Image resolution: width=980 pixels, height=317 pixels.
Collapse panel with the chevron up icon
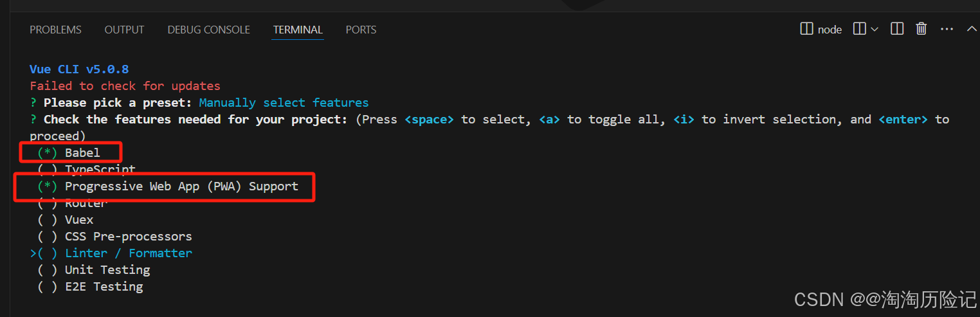tap(972, 29)
